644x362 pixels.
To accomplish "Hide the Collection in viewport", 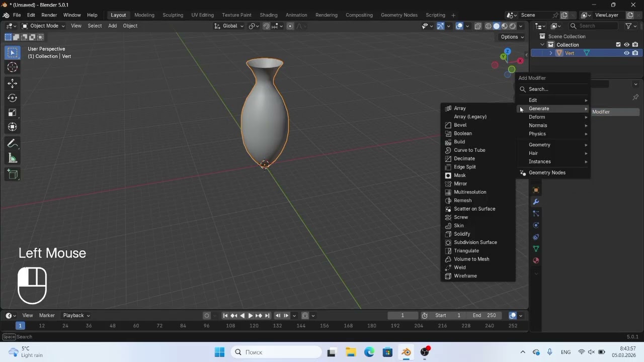I will tap(627, 45).
